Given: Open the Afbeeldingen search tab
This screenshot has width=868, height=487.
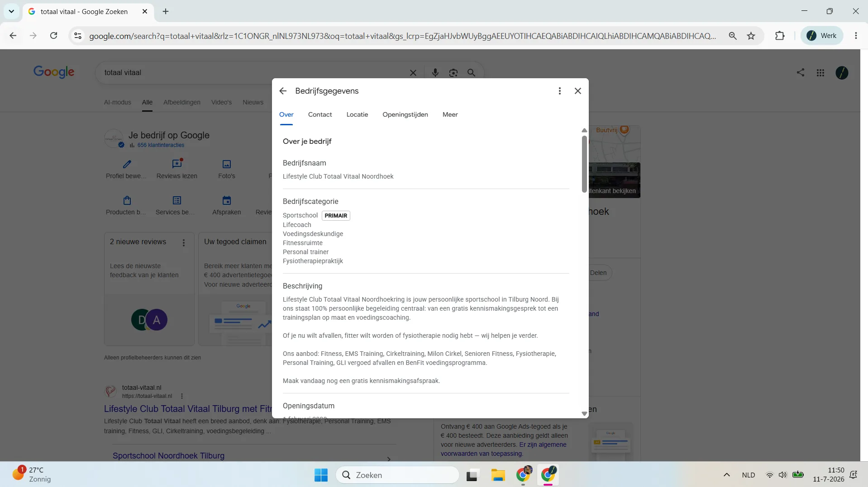Looking at the screenshot, I should point(181,102).
